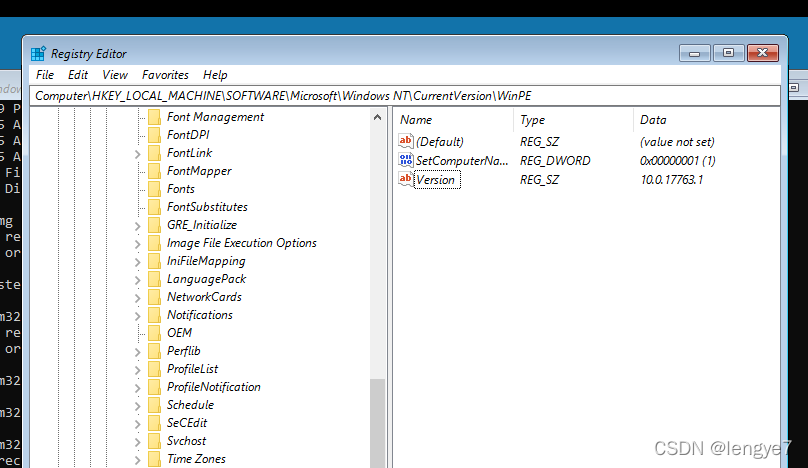Click the ProfileNotification folder icon

click(154, 387)
